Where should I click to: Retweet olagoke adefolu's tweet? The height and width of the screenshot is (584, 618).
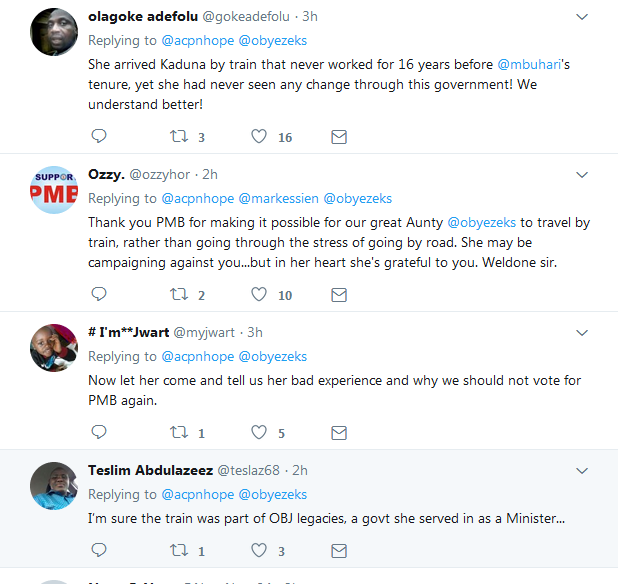(x=179, y=137)
